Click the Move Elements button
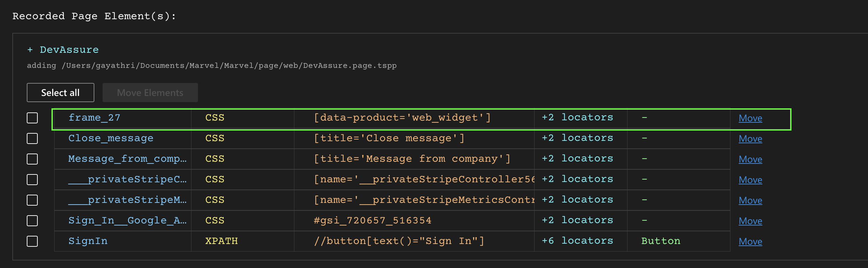The image size is (868, 268). 150,93
